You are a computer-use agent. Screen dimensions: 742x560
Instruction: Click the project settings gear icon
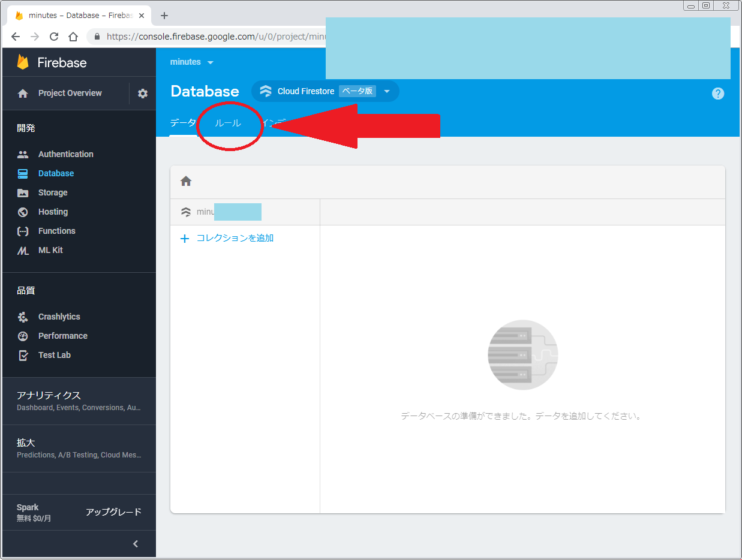143,94
